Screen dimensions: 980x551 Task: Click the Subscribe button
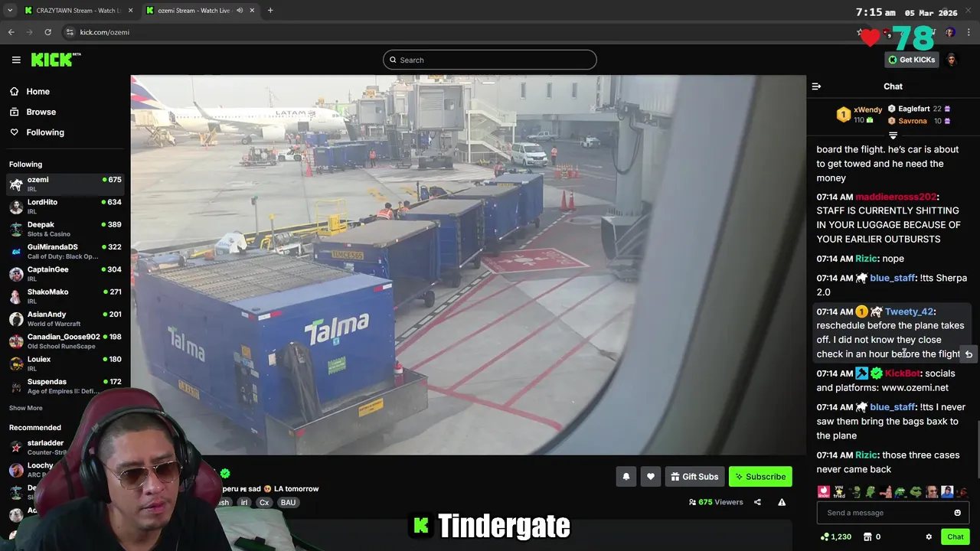pyautogui.click(x=760, y=477)
